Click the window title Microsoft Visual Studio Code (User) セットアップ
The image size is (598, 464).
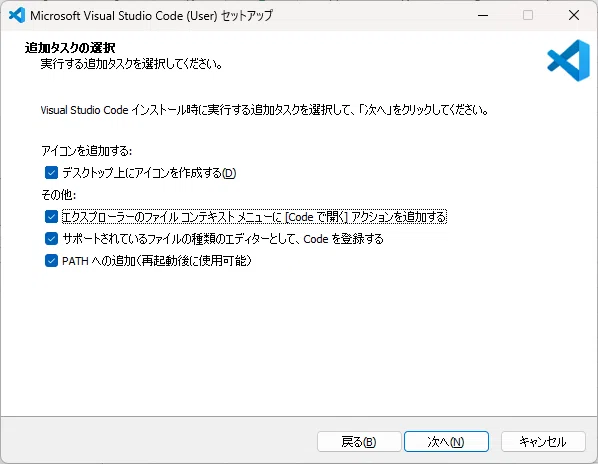point(151,16)
